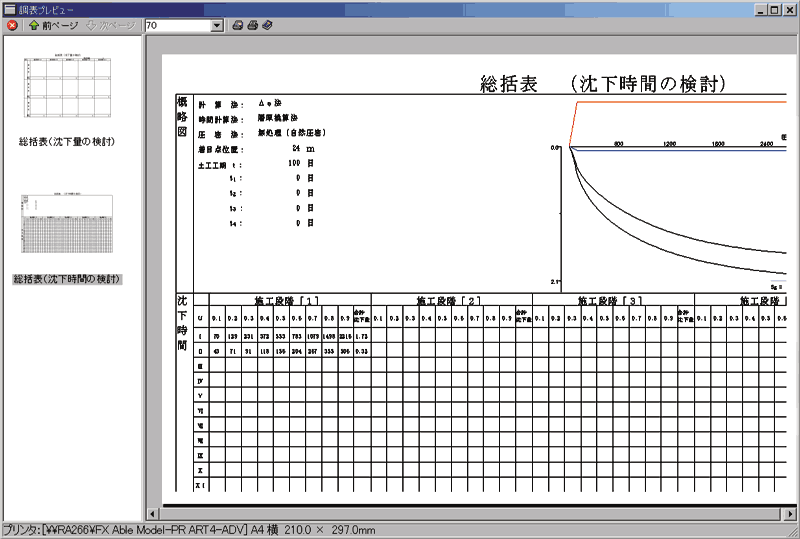
Task: Close the 調表プレビュー window with the title bar X
Action: (x=789, y=10)
